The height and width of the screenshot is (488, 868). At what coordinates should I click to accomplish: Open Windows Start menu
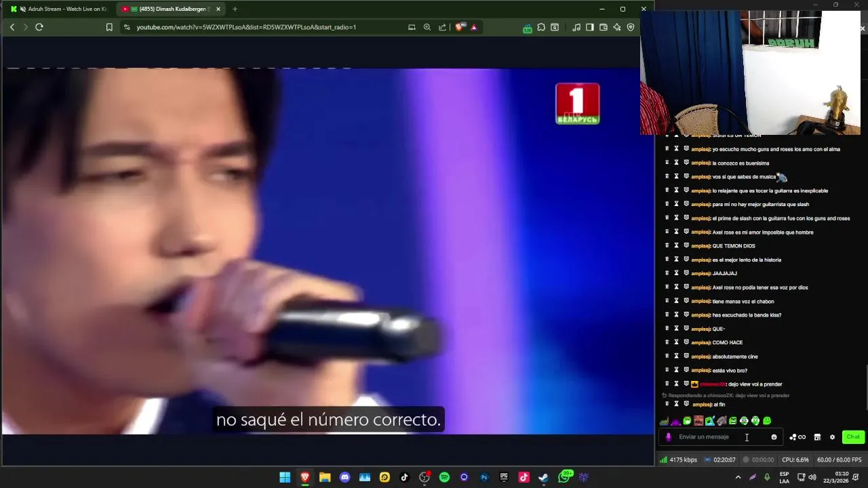click(x=285, y=477)
